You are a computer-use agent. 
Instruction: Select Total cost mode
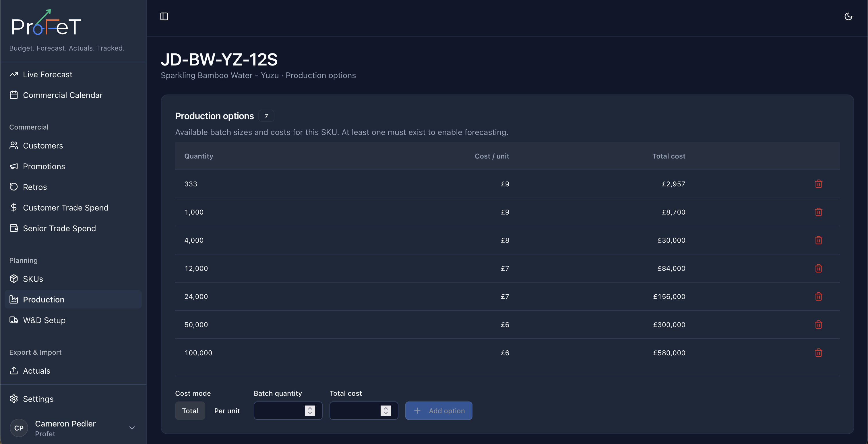click(190, 411)
